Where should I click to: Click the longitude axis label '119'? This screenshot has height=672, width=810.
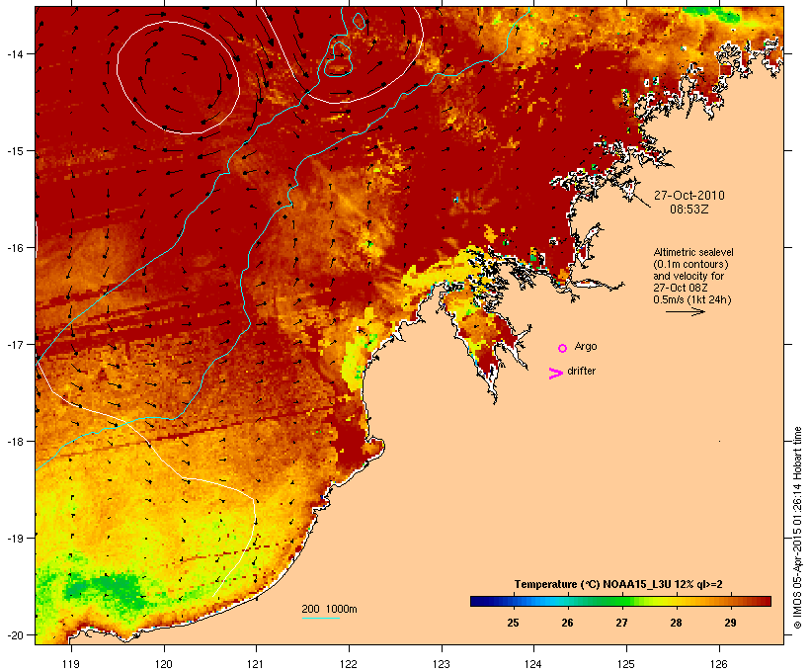click(x=71, y=664)
